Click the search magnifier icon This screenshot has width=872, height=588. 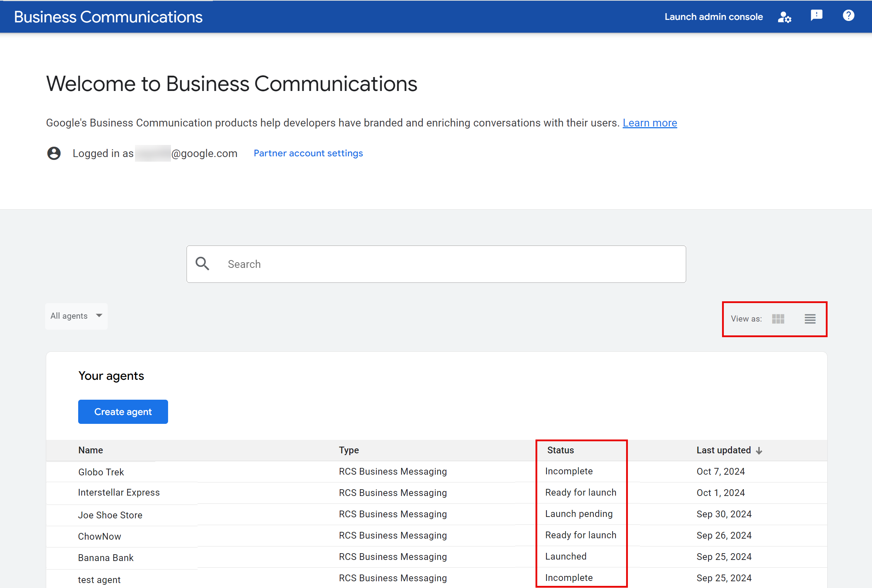203,263
